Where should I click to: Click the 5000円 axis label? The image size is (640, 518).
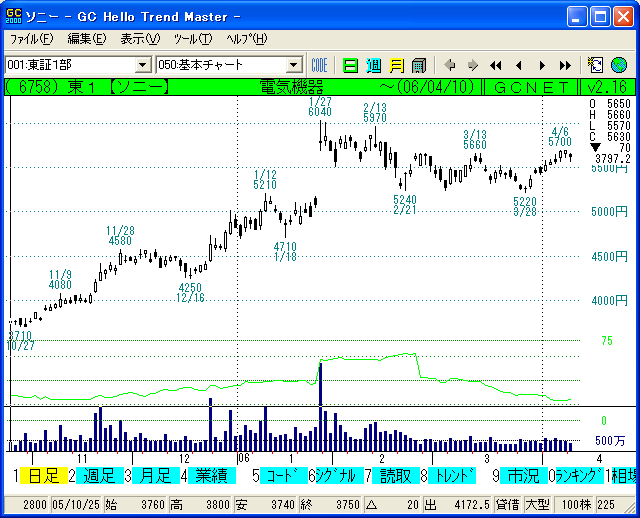[x=609, y=212]
